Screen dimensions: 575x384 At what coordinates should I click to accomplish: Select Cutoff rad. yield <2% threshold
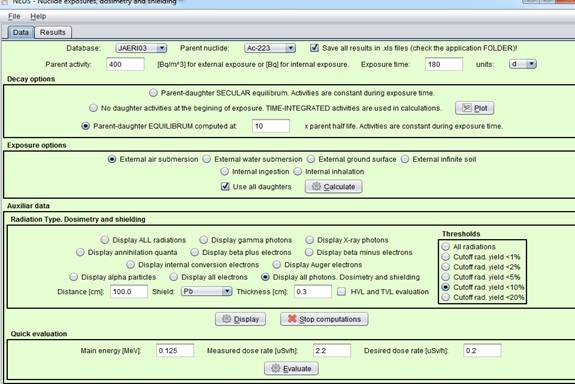[x=446, y=267]
